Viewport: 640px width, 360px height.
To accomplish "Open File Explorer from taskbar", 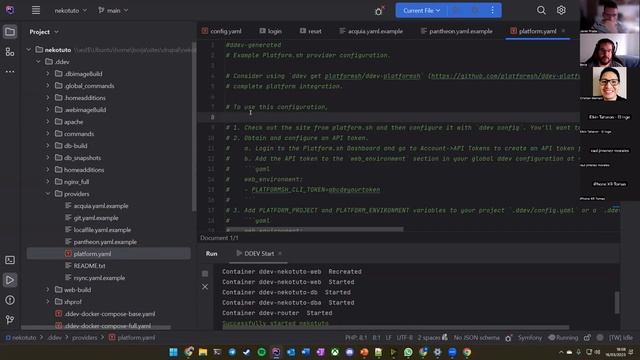I will click(203, 352).
